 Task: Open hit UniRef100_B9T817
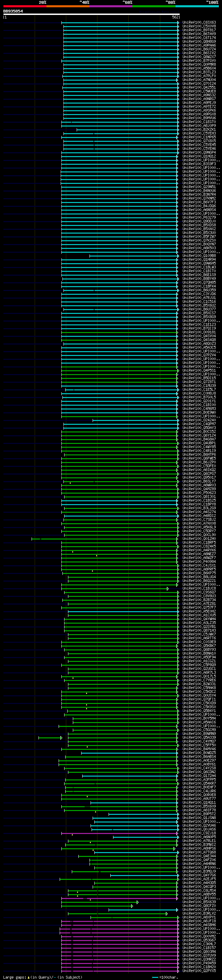(x=199, y=30)
